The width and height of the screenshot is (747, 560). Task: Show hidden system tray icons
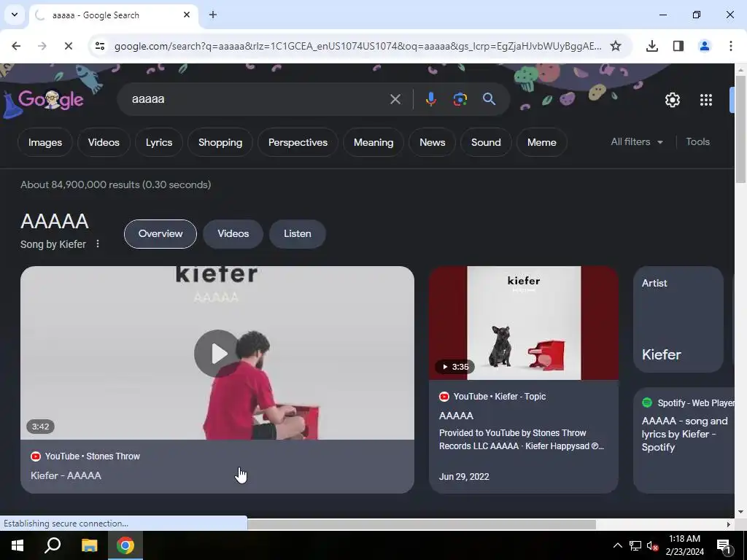(x=617, y=545)
